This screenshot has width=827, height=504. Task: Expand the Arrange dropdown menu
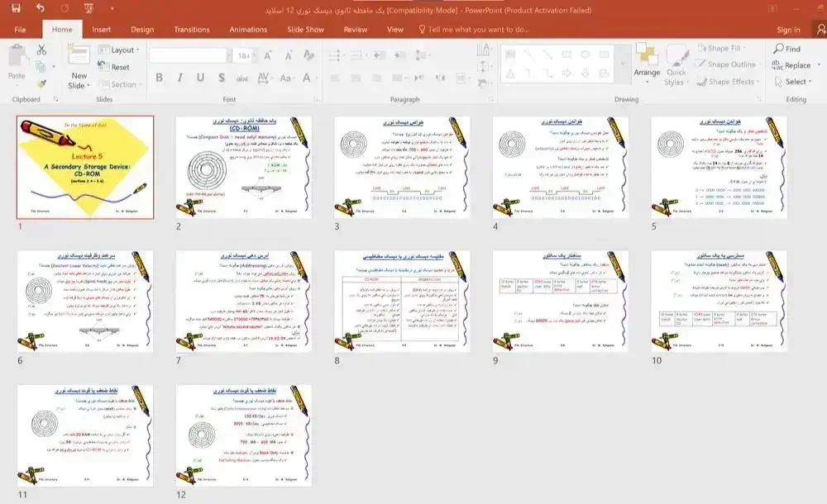(647, 73)
